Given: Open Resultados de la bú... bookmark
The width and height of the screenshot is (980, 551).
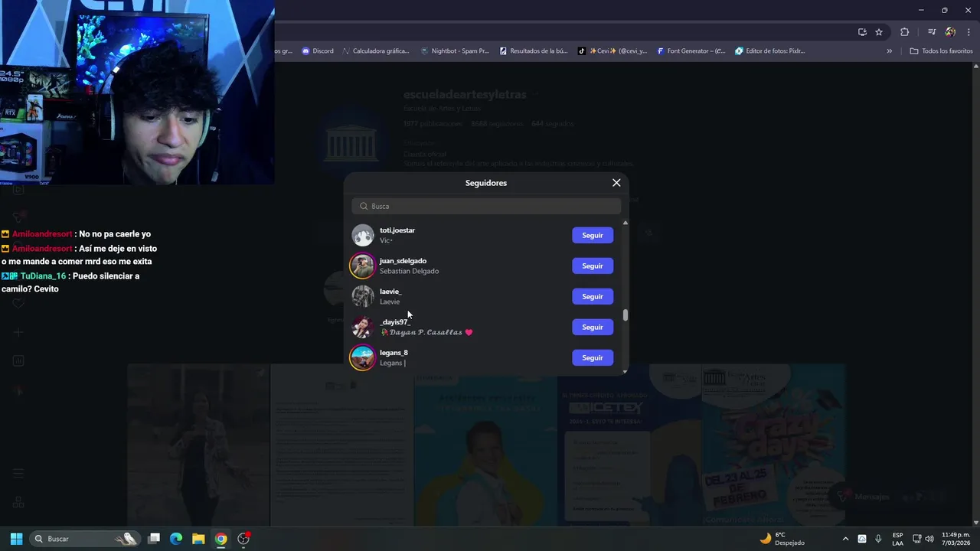Looking at the screenshot, I should coord(534,51).
